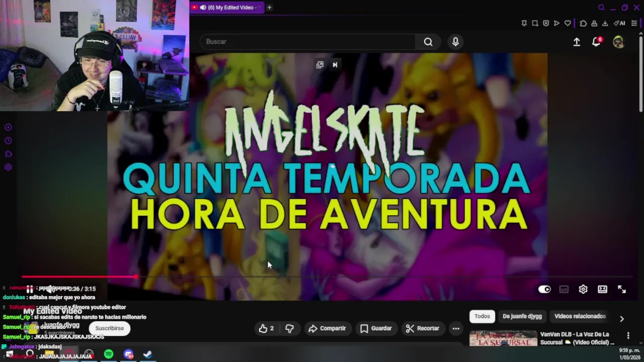Image resolution: width=644 pixels, height=362 pixels.
Task: Open Discord from the taskbar
Action: [x=128, y=354]
